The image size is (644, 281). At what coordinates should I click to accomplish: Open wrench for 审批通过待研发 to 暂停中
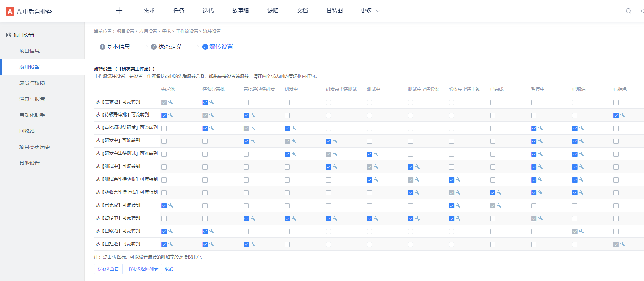coord(540,128)
